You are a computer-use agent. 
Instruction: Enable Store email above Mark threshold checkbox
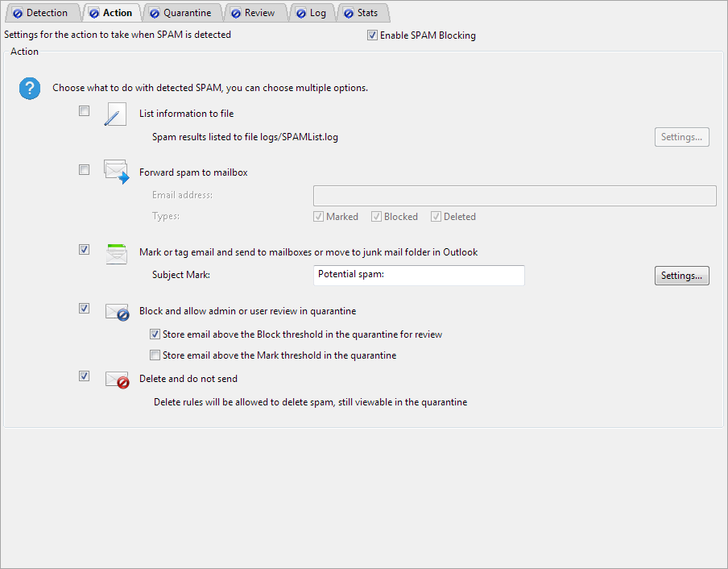point(155,355)
